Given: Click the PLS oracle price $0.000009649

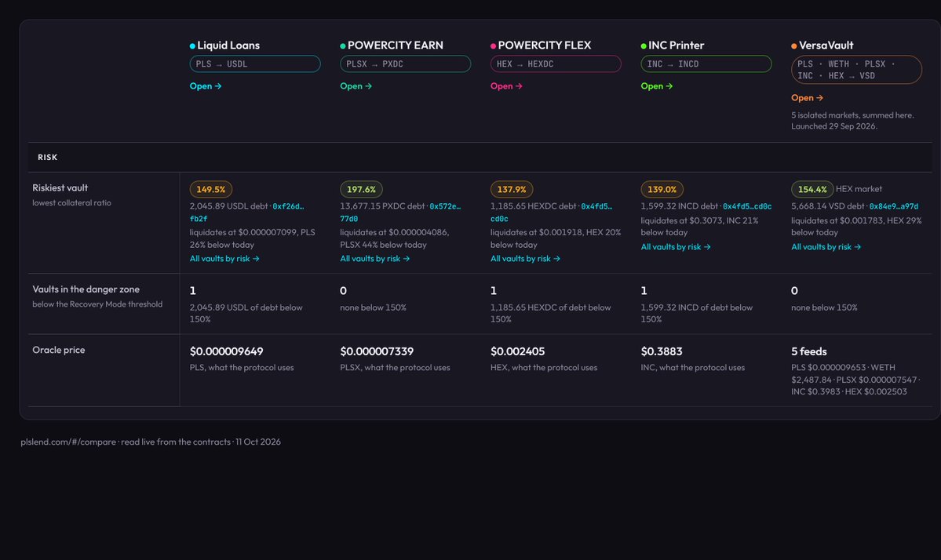Looking at the screenshot, I should click(x=226, y=351).
